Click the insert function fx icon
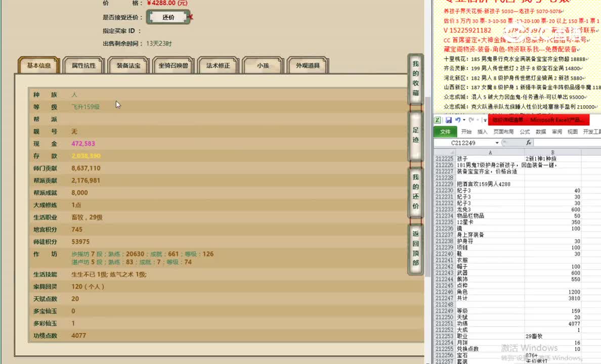The height and width of the screenshot is (364, 601). [x=529, y=143]
